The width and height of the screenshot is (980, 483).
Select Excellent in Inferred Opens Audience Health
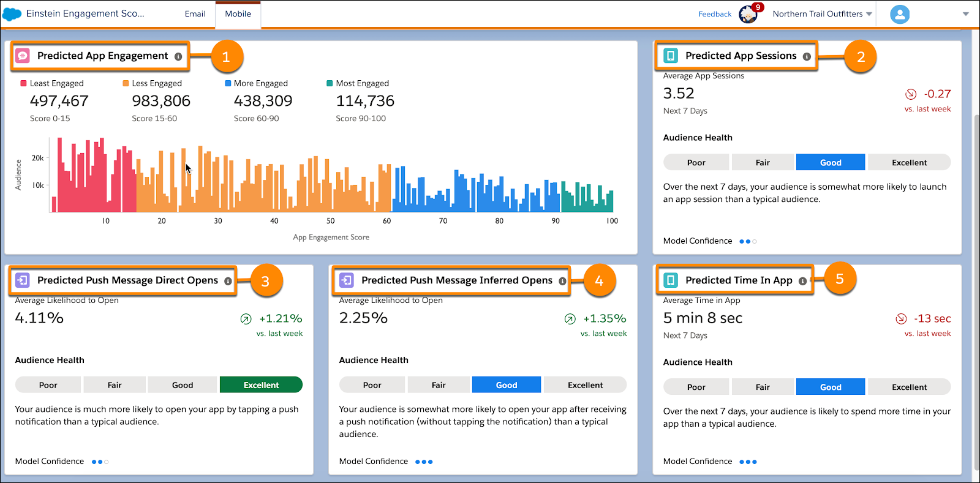[x=585, y=384]
